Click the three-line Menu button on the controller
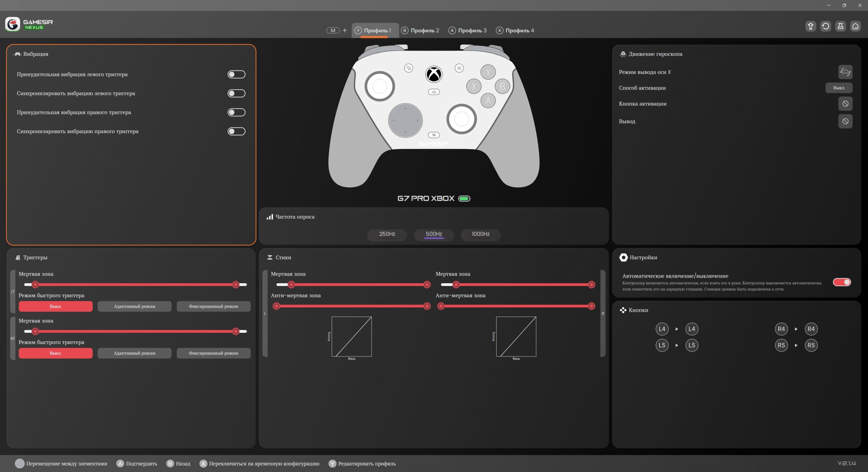This screenshot has width=868, height=472. (459, 68)
